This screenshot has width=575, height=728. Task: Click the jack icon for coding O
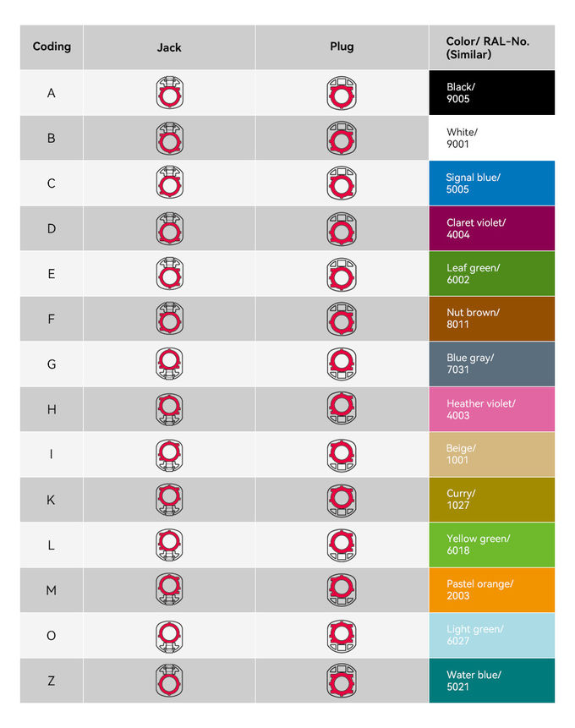169,635
